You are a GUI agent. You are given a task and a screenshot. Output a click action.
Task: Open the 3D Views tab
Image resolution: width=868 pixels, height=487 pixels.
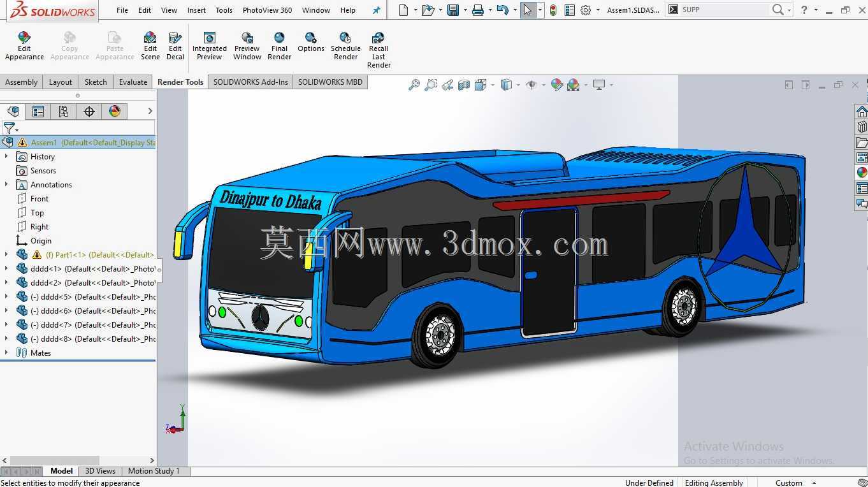coord(100,471)
